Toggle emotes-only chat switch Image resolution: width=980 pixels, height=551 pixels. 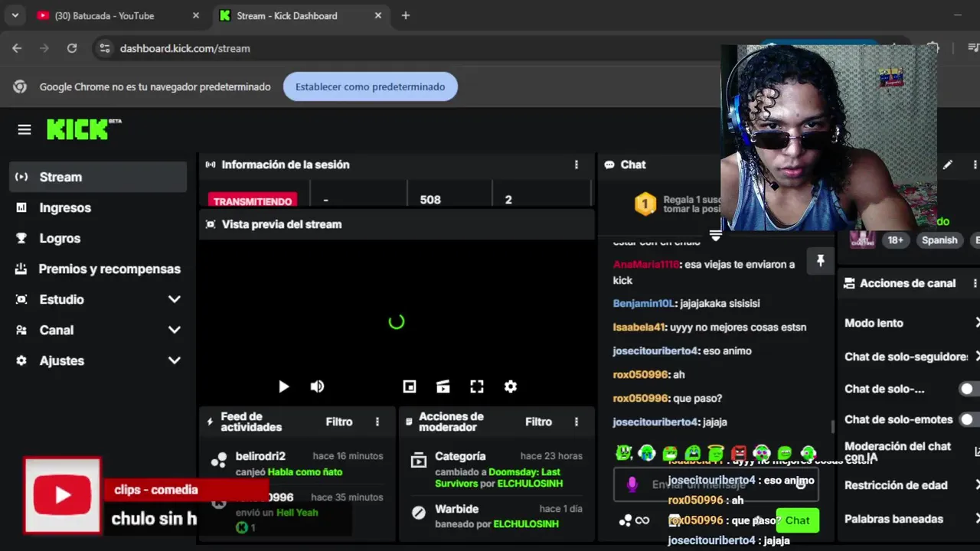click(969, 419)
